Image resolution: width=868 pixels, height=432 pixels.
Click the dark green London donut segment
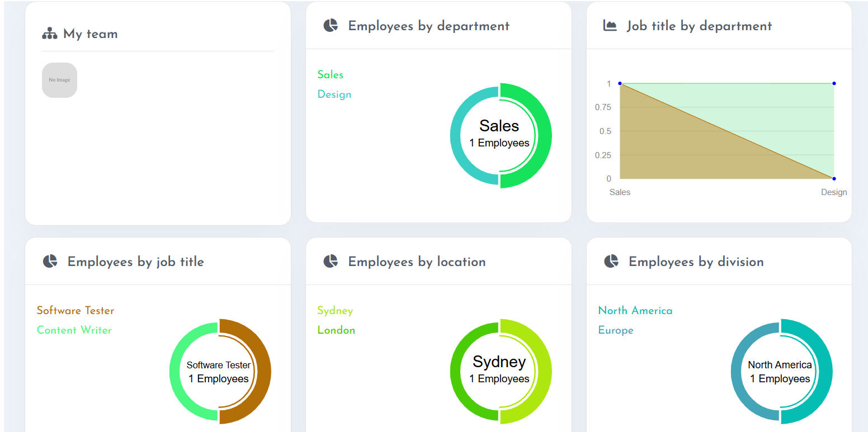(456, 372)
